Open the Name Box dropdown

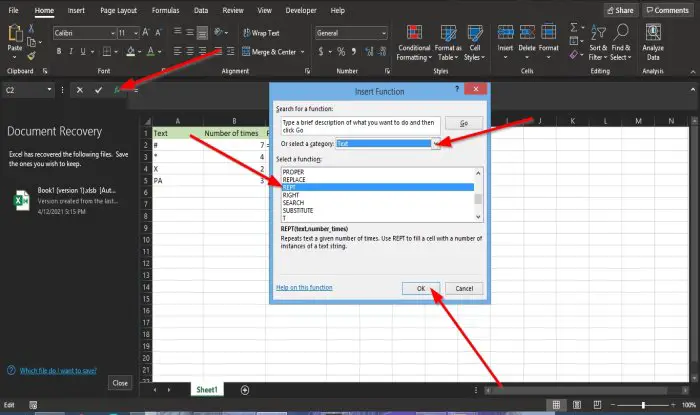pos(49,90)
